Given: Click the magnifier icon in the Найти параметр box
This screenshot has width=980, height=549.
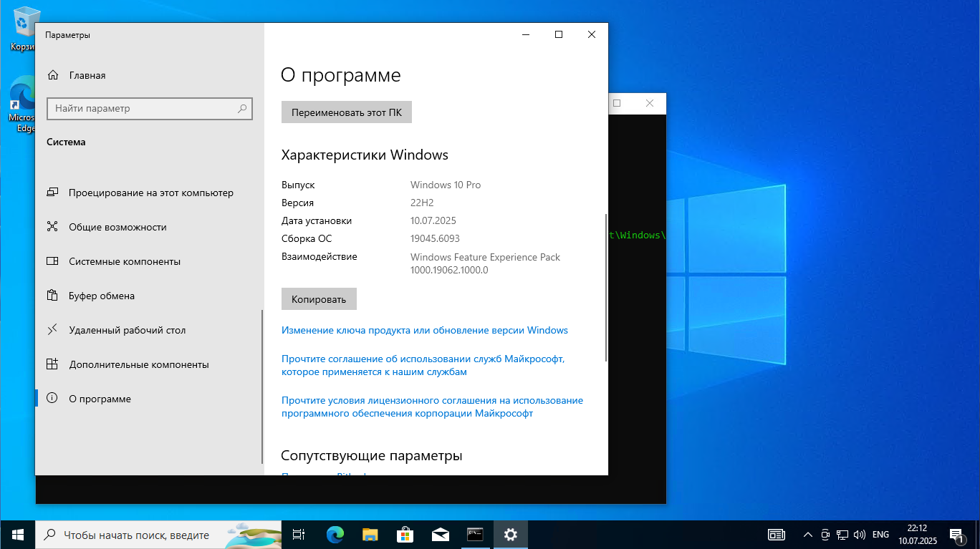Looking at the screenshot, I should (242, 109).
